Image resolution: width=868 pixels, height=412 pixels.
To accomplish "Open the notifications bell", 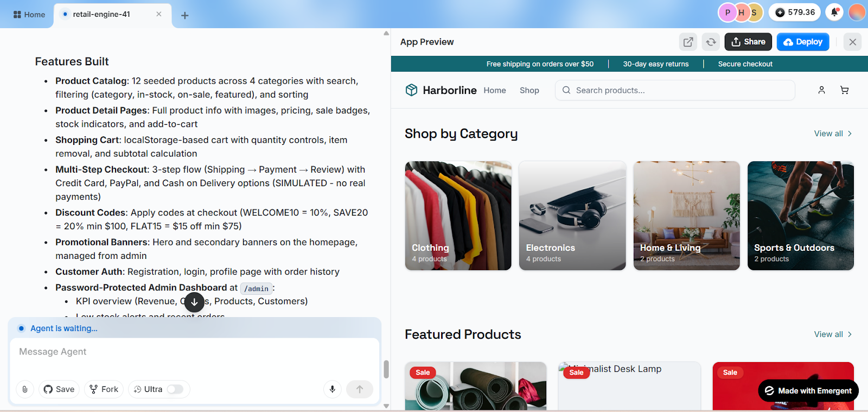I will pos(834,12).
